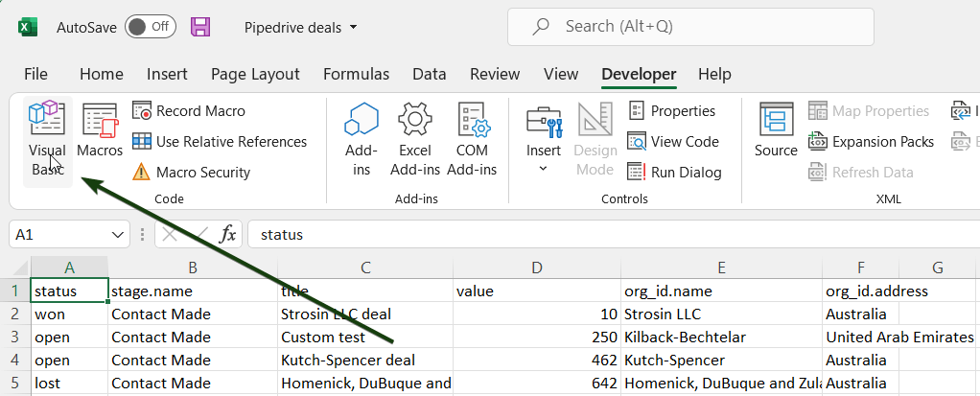Click the Design Mode button
The width and height of the screenshot is (980, 396).
595,141
